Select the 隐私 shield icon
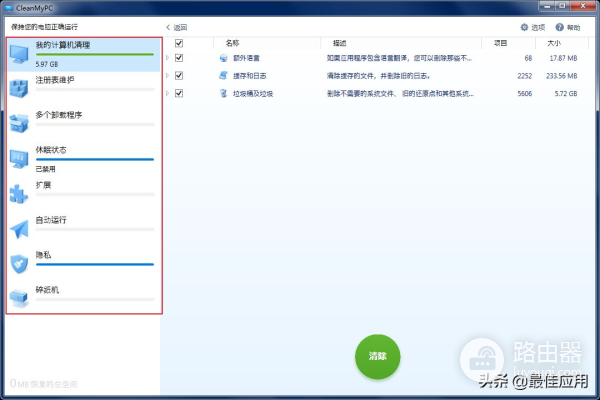This screenshot has height=400, width=600. tap(20, 264)
